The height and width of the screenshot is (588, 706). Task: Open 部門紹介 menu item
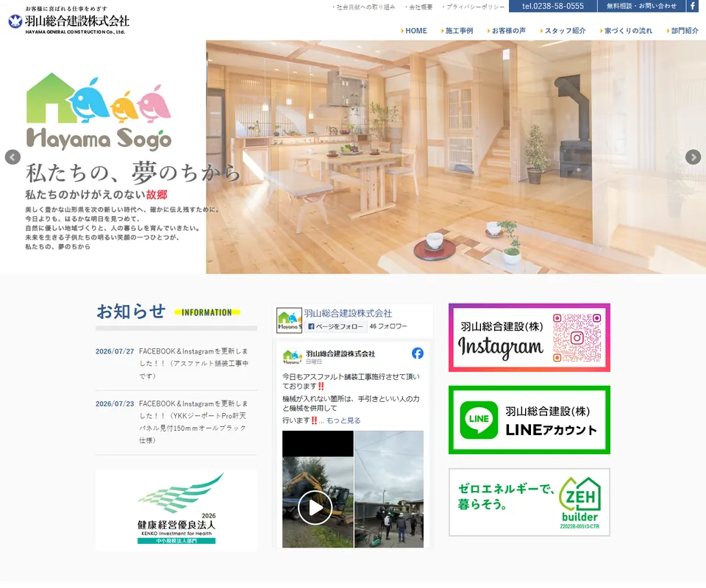tap(682, 31)
